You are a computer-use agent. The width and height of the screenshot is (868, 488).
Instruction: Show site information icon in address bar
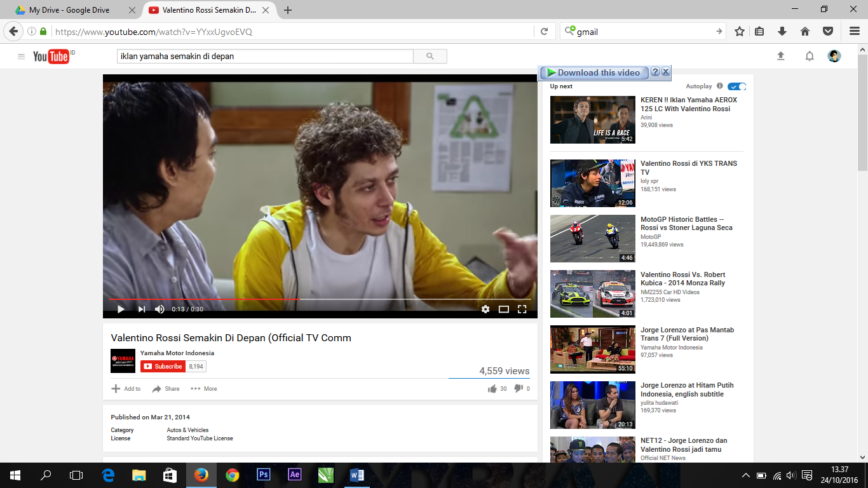click(x=32, y=31)
